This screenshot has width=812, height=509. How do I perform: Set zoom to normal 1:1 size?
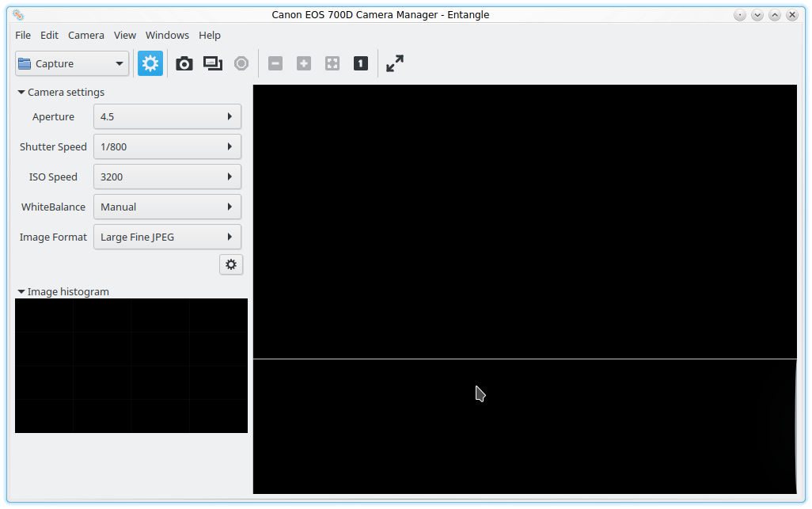click(x=361, y=63)
